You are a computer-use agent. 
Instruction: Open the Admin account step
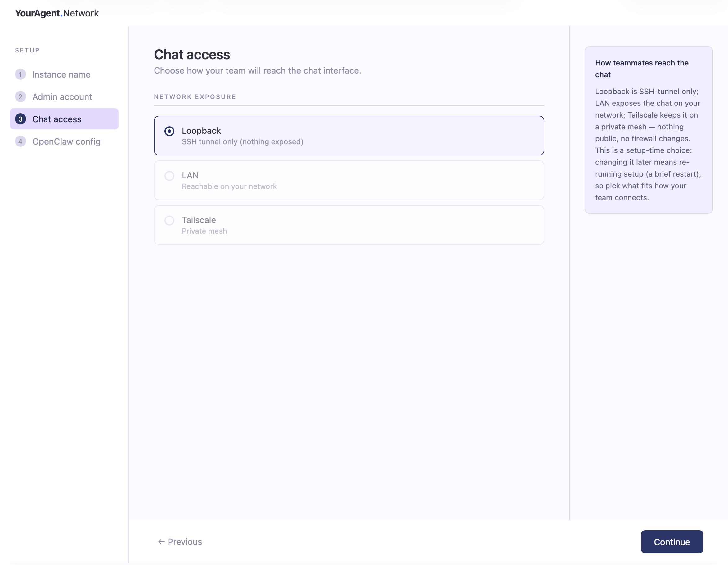64,97
